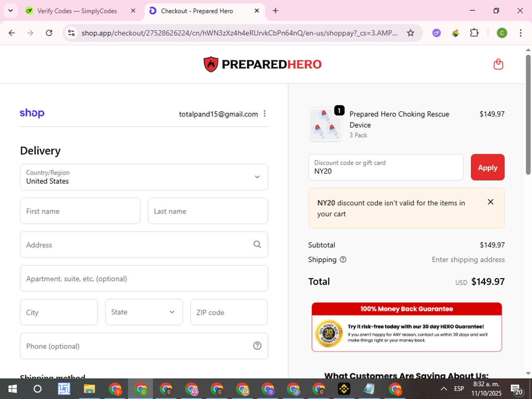Open File Explorer from the taskbar
The image size is (532, 399).
[89, 389]
